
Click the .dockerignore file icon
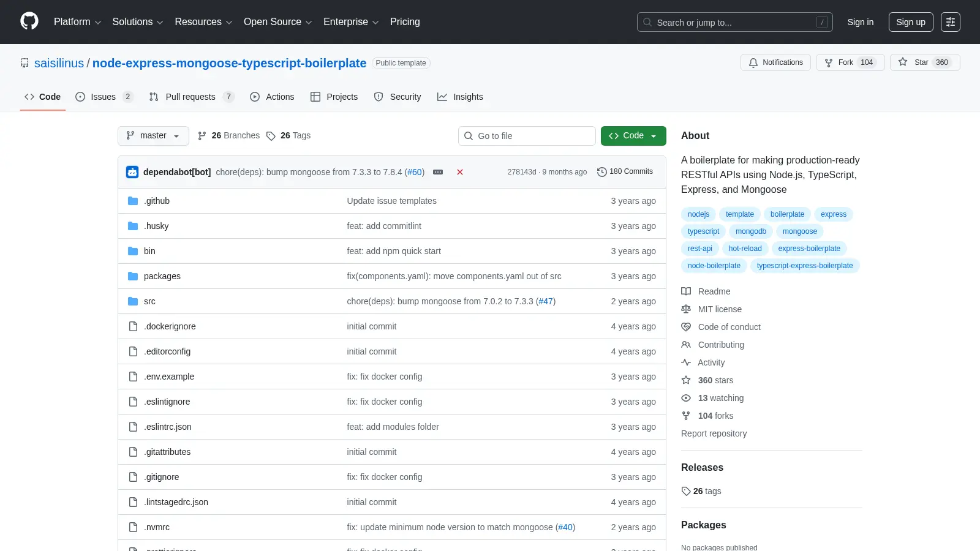click(x=133, y=326)
